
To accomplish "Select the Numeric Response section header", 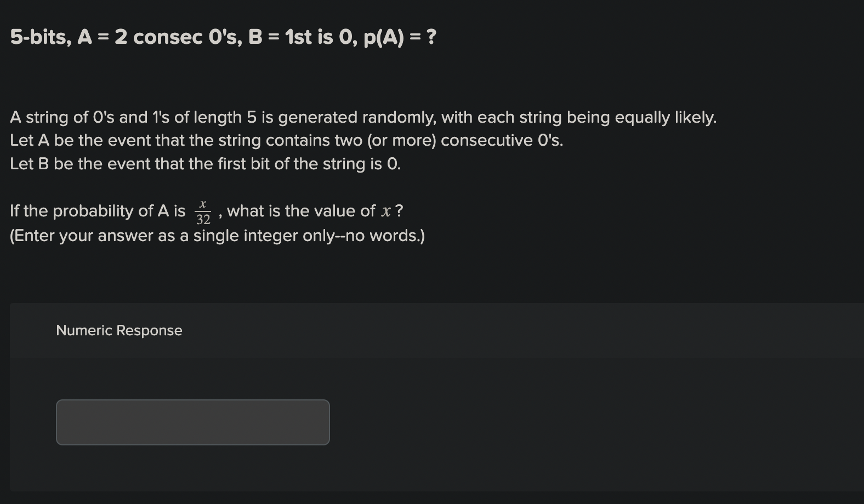I will 118,330.
